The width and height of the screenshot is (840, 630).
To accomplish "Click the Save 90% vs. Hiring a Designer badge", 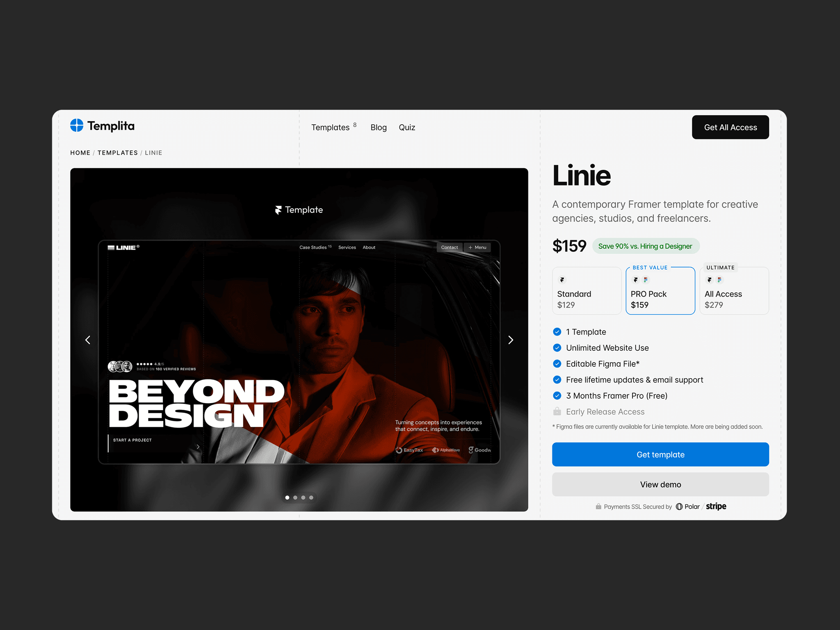I will click(646, 246).
